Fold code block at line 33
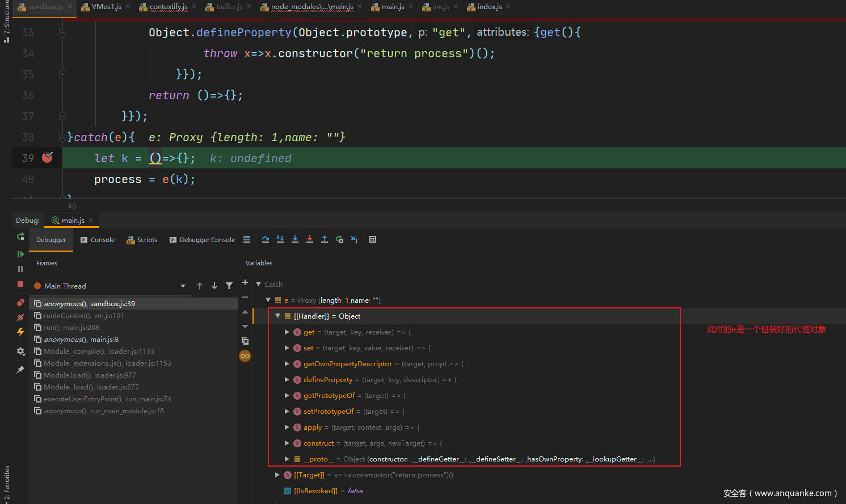 (x=63, y=33)
